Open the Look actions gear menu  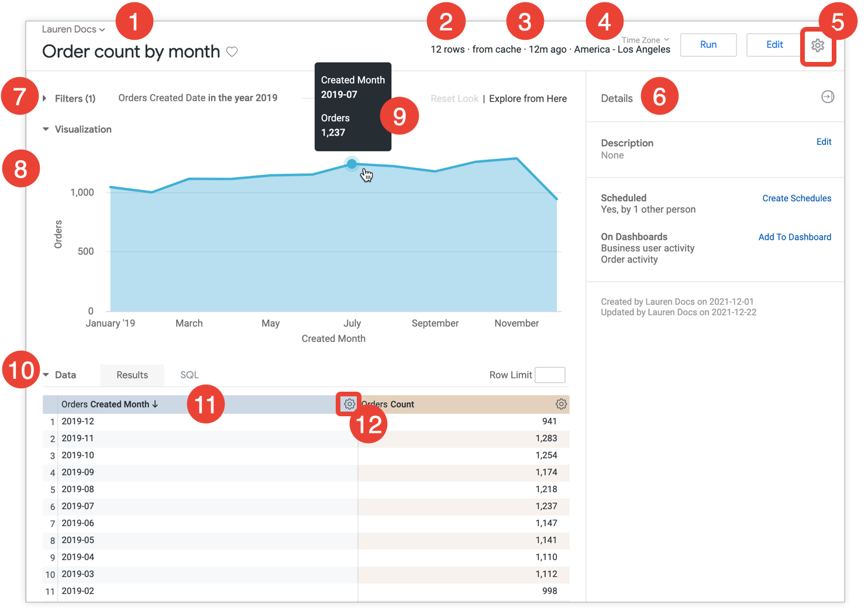tap(817, 46)
